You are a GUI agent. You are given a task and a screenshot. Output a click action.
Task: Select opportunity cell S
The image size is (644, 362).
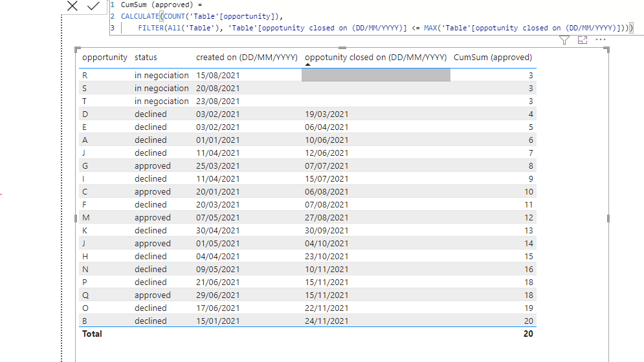point(85,89)
